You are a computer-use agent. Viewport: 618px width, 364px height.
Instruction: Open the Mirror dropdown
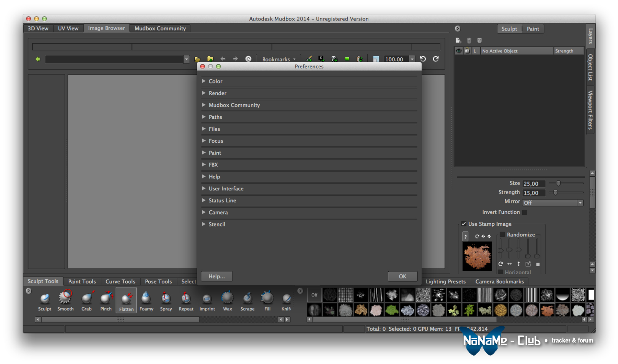pos(552,203)
